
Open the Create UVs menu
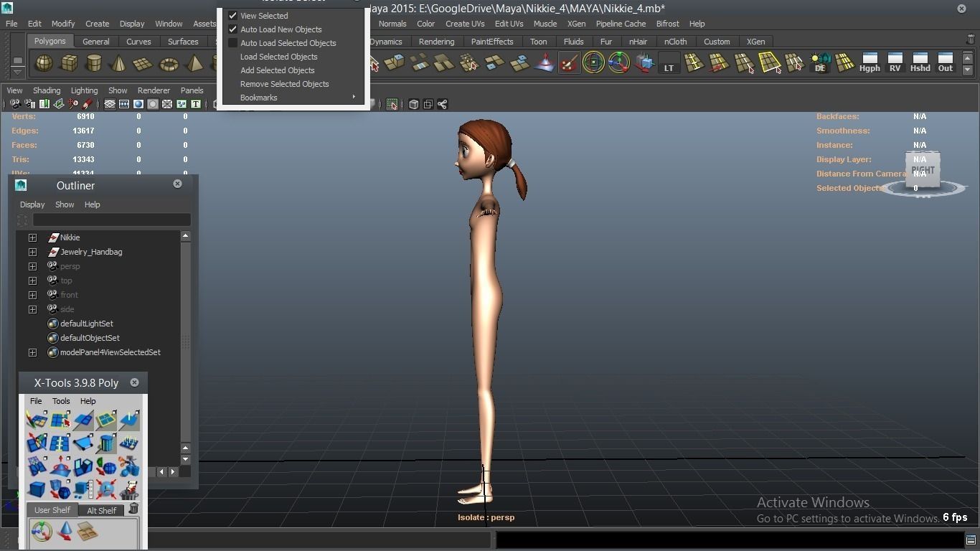tap(465, 24)
